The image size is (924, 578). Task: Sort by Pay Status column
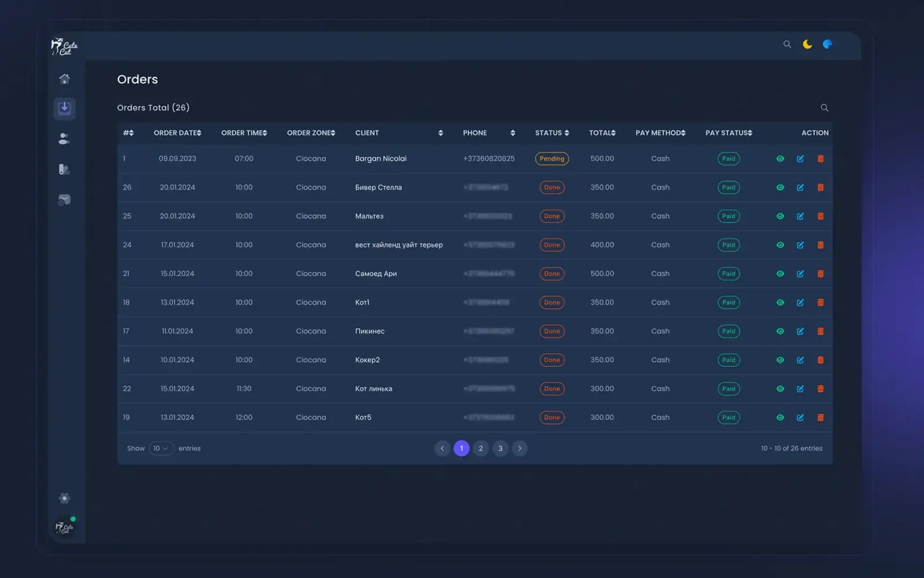click(729, 133)
